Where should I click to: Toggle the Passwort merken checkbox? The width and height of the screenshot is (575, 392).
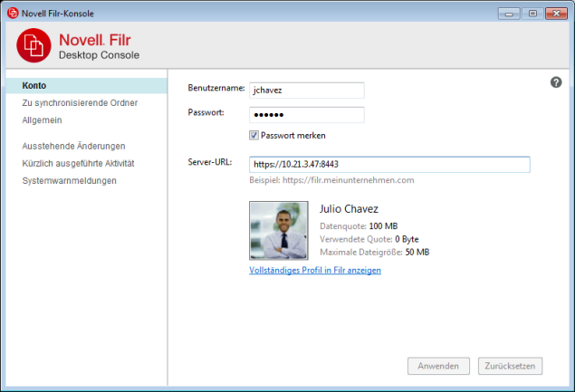tap(254, 135)
